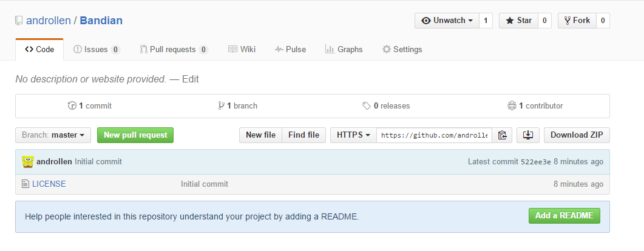
Task: Click Edit beside the repository description
Action: pyautogui.click(x=191, y=79)
